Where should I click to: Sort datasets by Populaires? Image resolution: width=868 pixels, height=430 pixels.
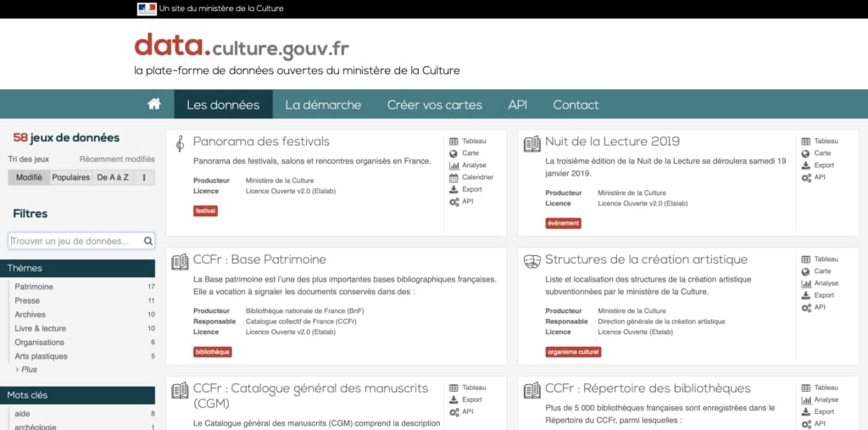(x=71, y=177)
